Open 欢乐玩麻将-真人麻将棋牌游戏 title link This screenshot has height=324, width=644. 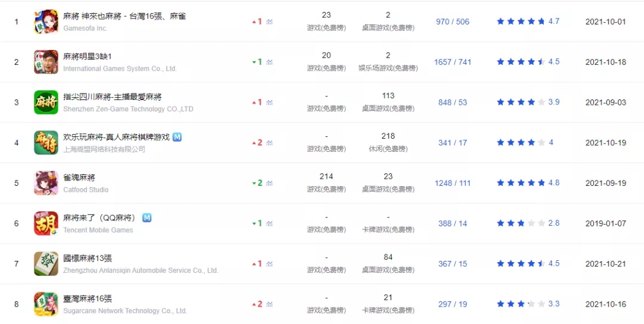(x=116, y=137)
